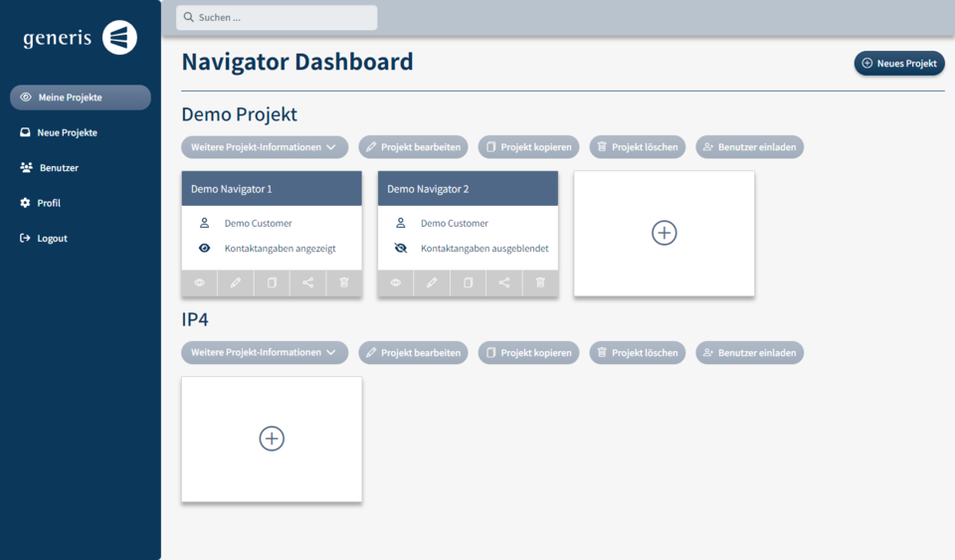Screen dimensions: 955x560
Task: Share Demo Navigator 1 with share icon
Action: pos(307,282)
